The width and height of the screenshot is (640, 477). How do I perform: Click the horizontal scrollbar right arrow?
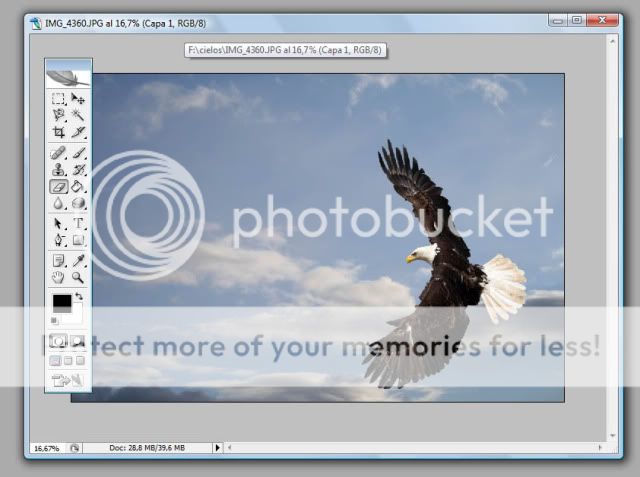pos(600,448)
